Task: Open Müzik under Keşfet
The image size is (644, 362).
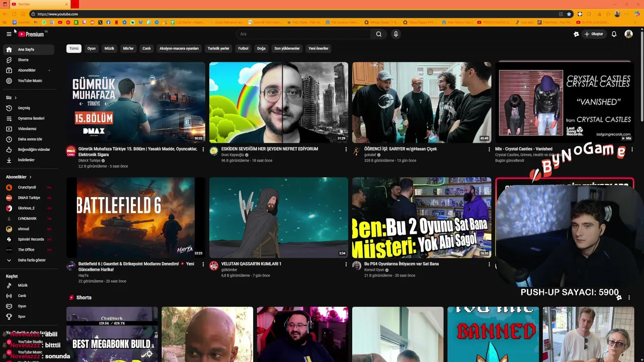Action: (x=29, y=286)
